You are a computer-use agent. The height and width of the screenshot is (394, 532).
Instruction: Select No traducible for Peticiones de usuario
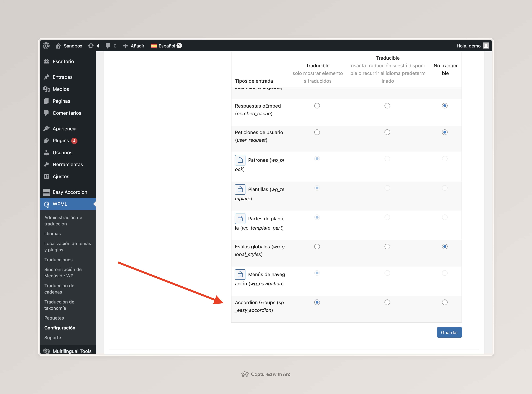point(445,132)
